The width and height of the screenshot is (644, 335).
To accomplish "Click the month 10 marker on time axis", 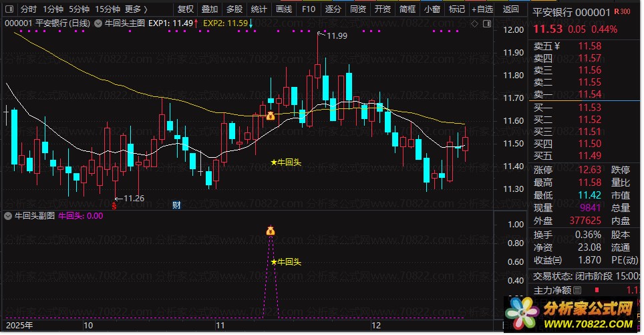I will click(x=88, y=326).
